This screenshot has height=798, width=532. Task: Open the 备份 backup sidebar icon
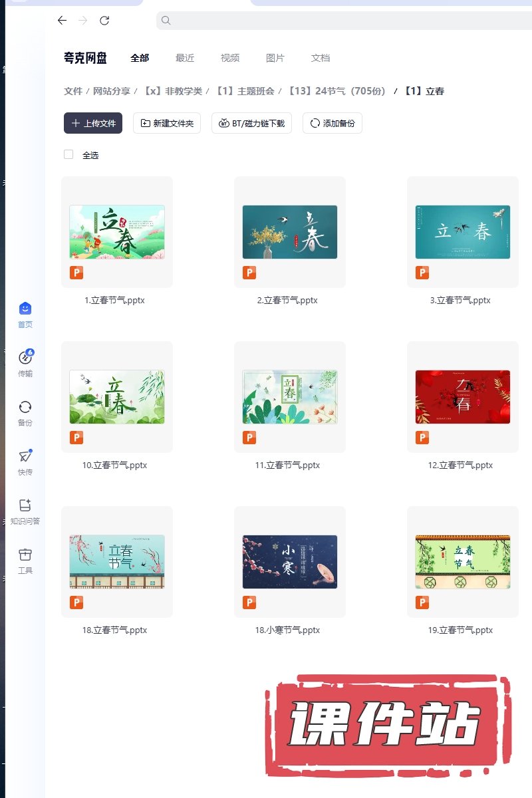tap(25, 408)
